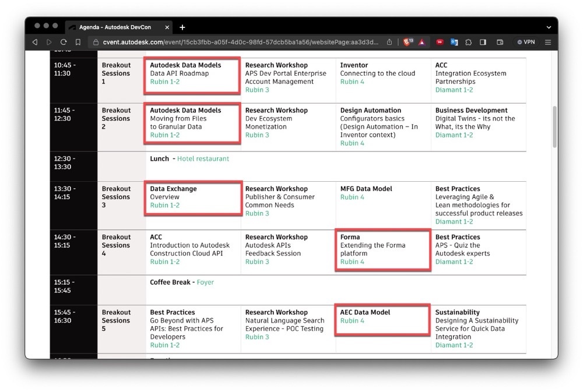The height and width of the screenshot is (392, 583).
Task: Open a new tab with the plus button
Action: tap(182, 27)
